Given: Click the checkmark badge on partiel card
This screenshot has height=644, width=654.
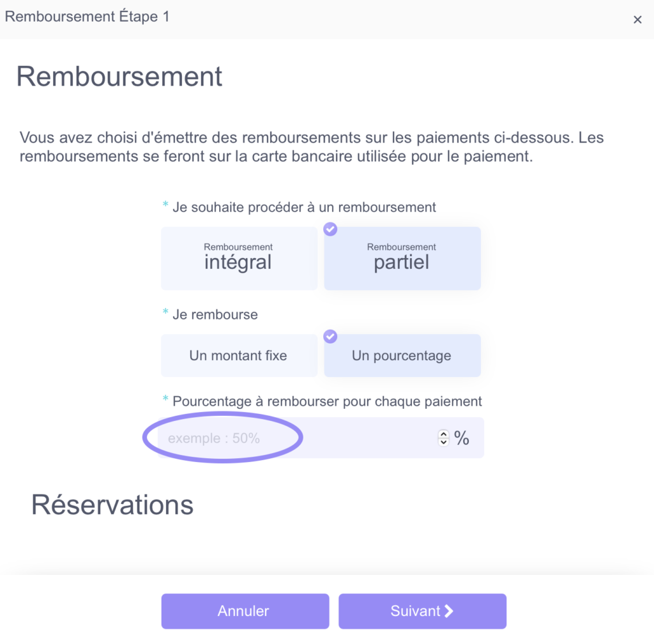Looking at the screenshot, I should (330, 229).
